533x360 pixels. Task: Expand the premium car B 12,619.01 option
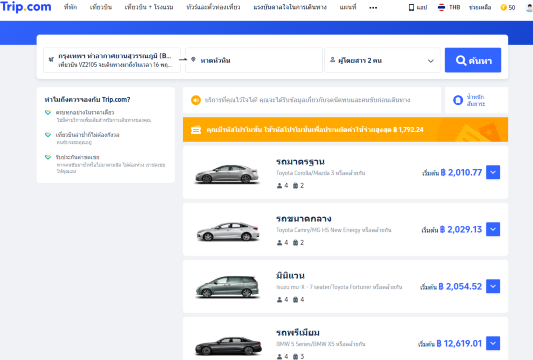493,343
